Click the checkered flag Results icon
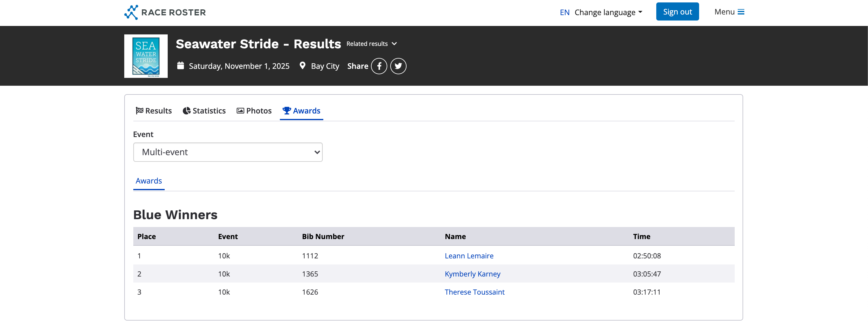The height and width of the screenshot is (326, 868). (x=139, y=110)
